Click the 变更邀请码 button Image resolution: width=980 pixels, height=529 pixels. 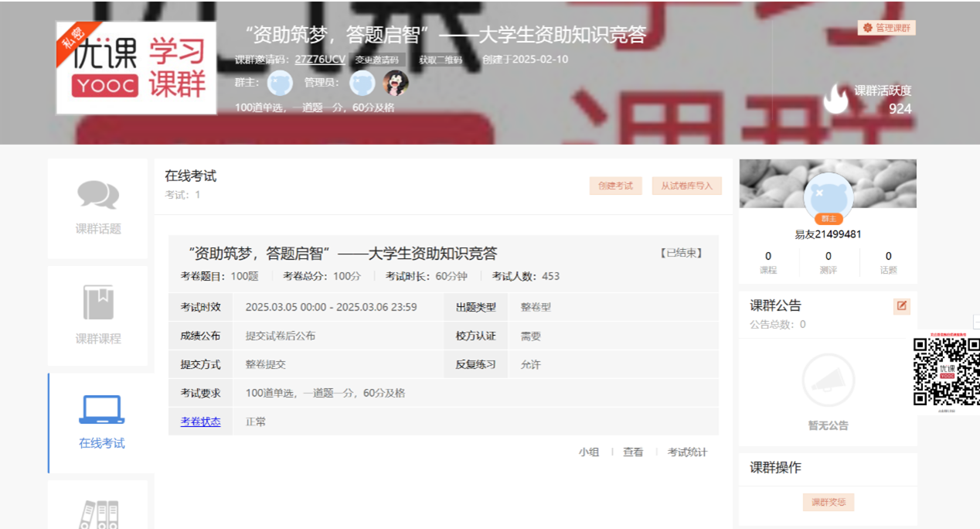click(x=377, y=60)
